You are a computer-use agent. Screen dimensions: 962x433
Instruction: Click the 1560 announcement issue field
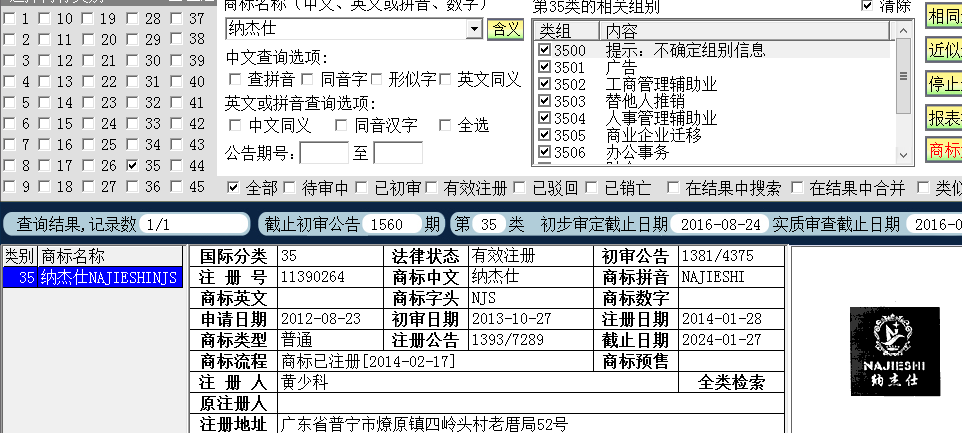(x=392, y=224)
